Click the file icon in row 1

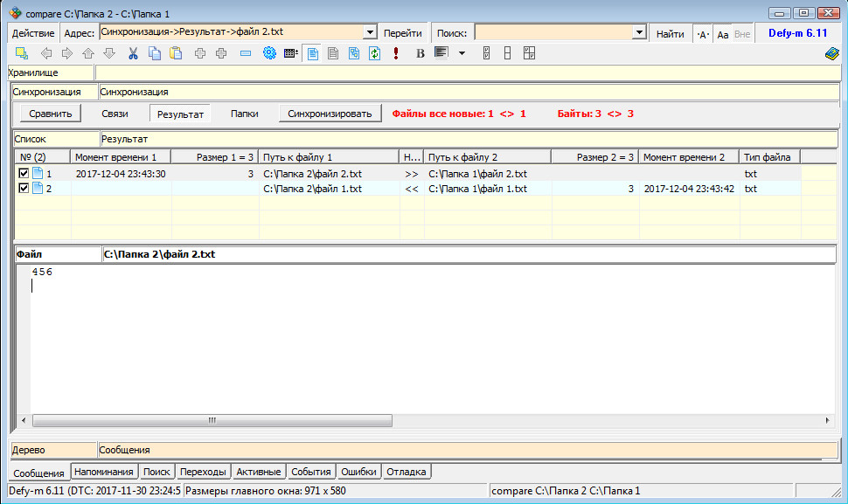point(38,173)
